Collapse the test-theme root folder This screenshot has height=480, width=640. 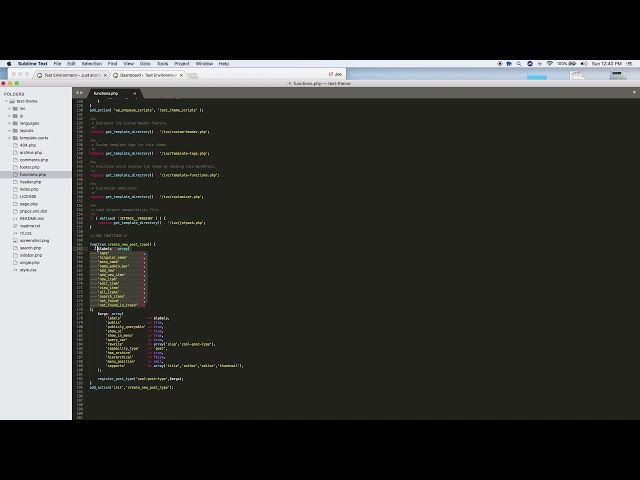7,101
